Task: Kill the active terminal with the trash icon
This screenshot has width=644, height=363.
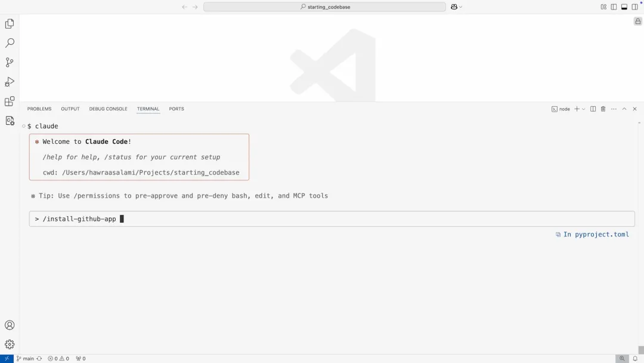Action: pos(603,109)
